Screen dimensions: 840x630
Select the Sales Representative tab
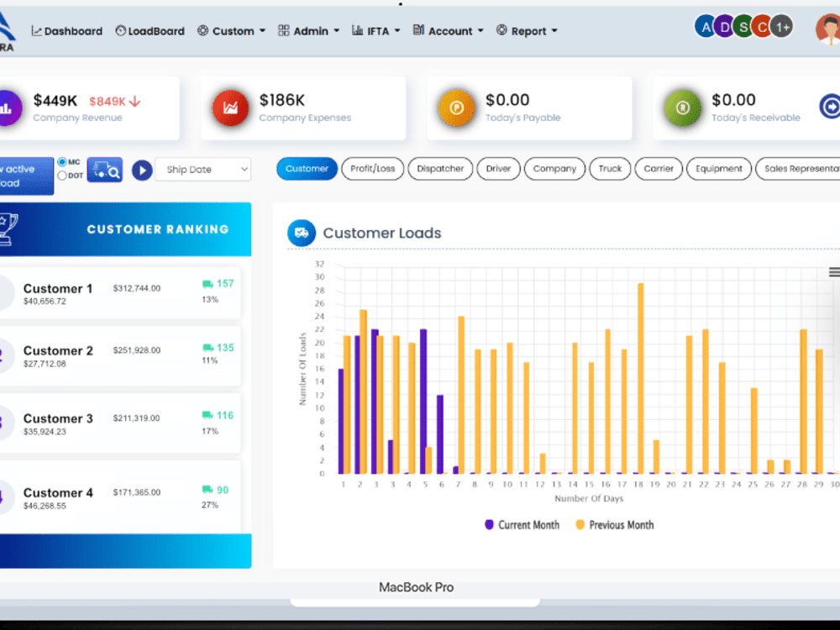[x=798, y=169]
